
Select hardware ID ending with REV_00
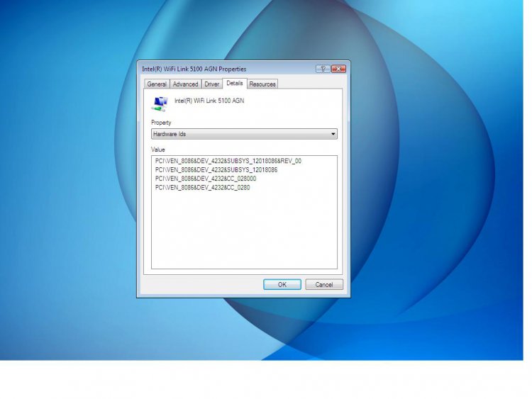click(228, 161)
